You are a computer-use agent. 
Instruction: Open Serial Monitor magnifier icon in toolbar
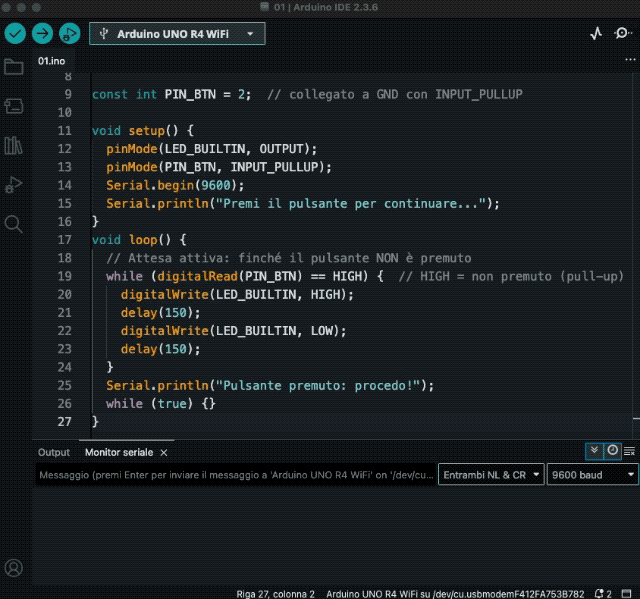click(622, 33)
